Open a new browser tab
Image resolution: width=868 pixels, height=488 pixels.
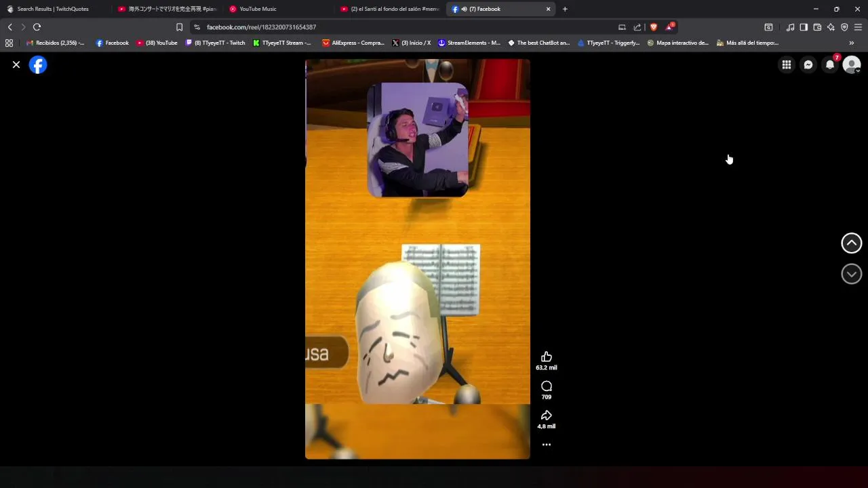point(565,9)
